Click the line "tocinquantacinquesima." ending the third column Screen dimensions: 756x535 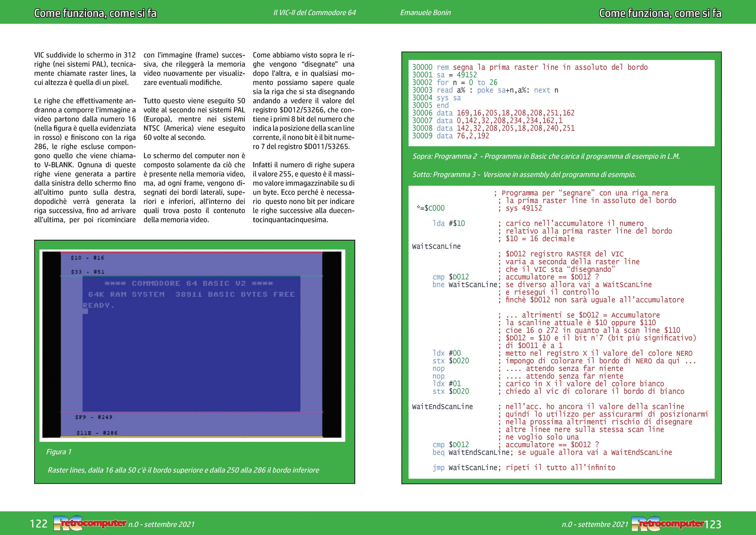tap(290, 220)
